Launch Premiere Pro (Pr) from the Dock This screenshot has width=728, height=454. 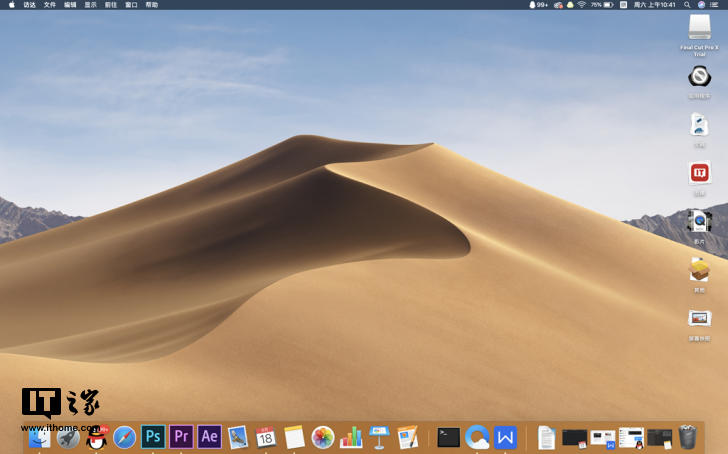click(x=181, y=437)
